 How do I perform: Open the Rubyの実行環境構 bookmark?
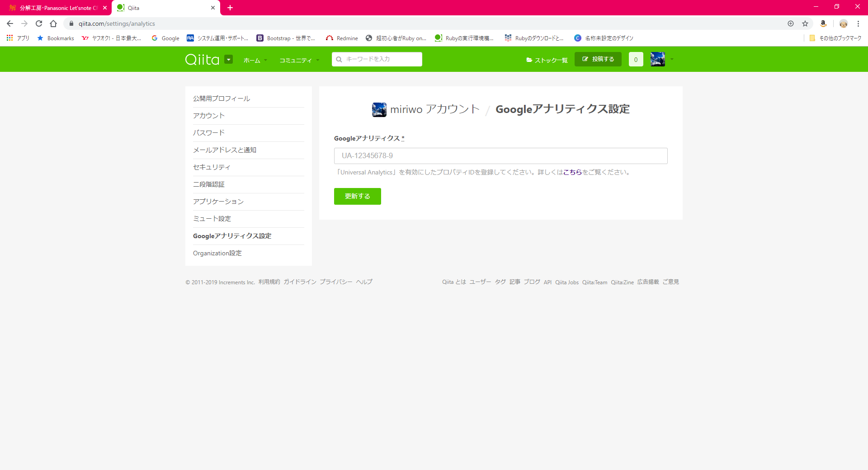464,38
